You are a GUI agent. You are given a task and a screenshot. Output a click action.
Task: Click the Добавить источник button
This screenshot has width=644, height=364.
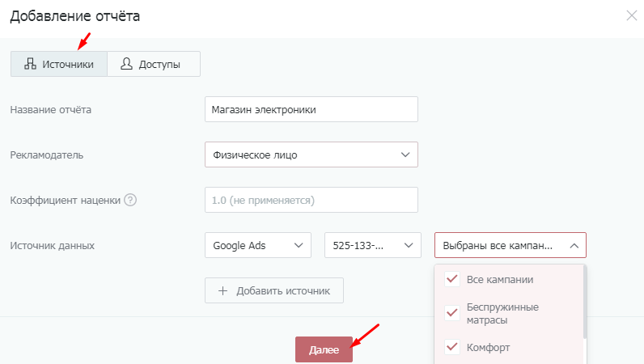pos(274,291)
